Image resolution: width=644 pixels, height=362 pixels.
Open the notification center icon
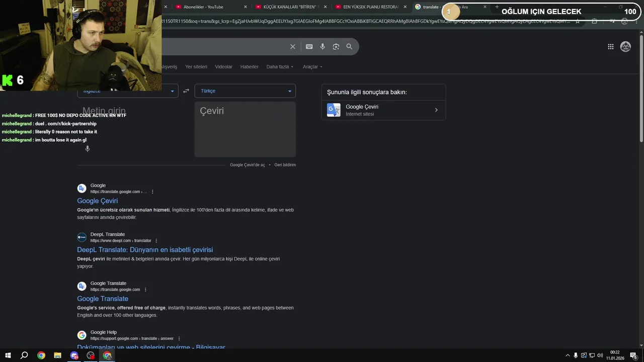633,355
